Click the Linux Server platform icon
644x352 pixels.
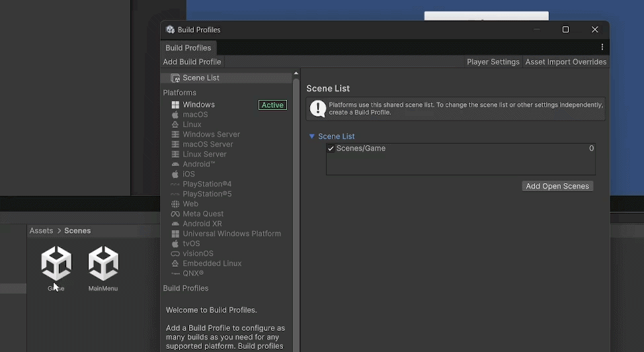[175, 154]
